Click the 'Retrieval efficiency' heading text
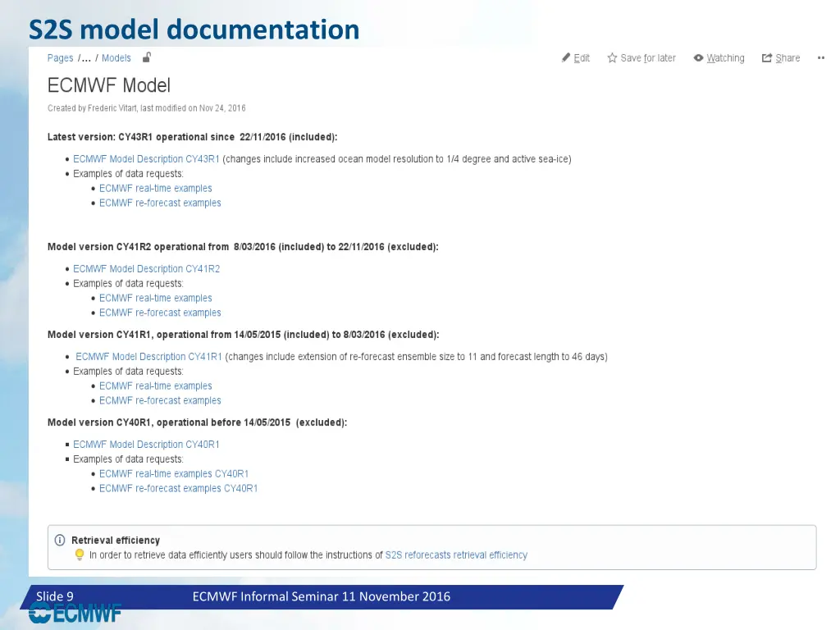Screen dimensions: 840x630 pos(116,541)
